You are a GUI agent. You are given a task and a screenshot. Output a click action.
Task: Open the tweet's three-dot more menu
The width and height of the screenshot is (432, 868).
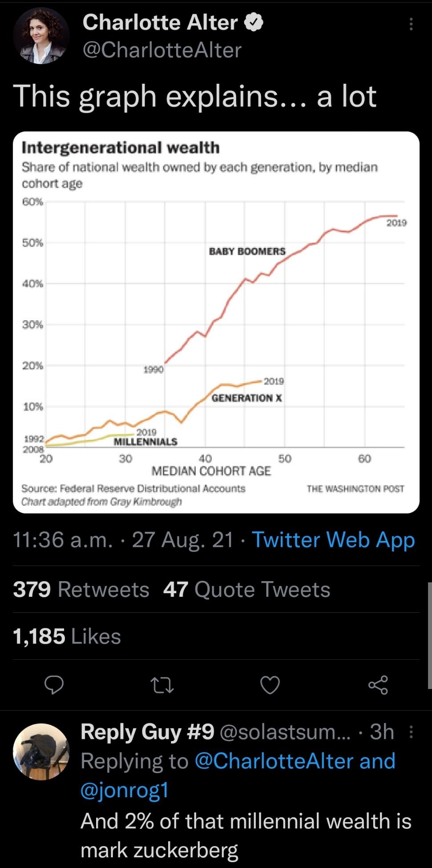pos(411,24)
